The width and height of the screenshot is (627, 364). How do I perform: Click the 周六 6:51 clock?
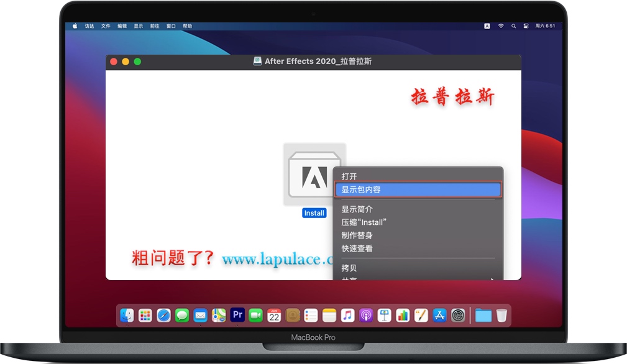click(545, 26)
